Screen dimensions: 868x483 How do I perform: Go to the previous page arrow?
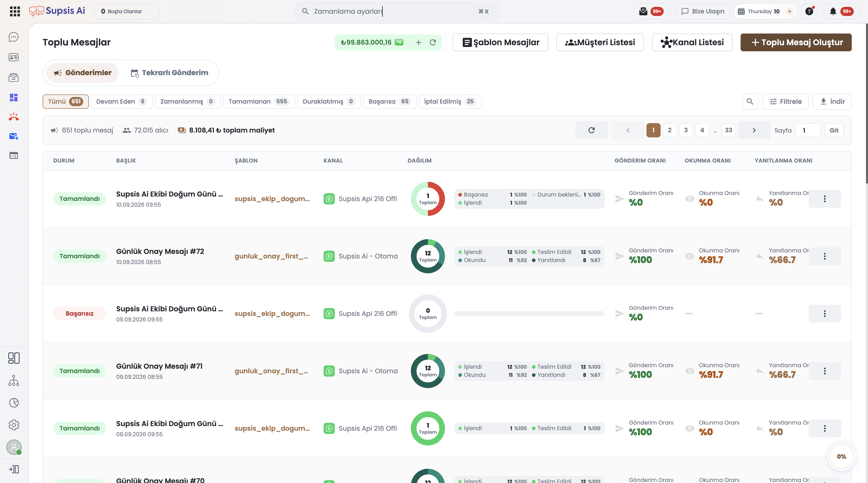click(628, 130)
